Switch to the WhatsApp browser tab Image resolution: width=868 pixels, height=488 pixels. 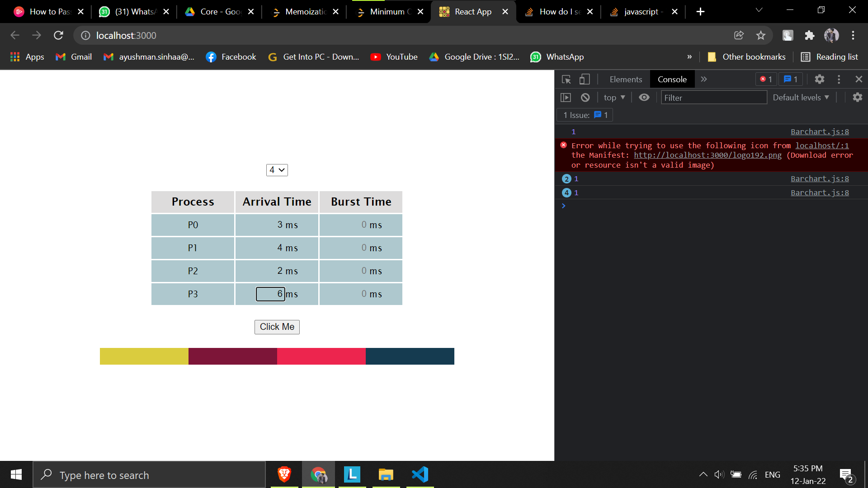point(134,12)
